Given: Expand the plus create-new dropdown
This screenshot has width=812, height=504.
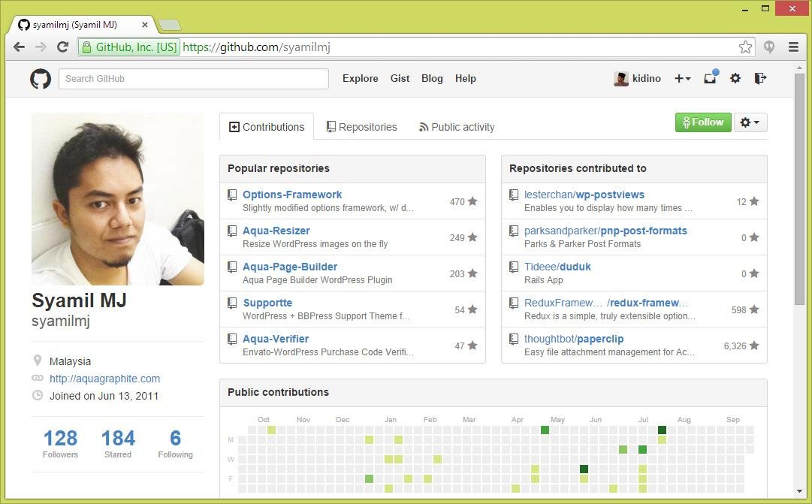Looking at the screenshot, I should pos(683,79).
